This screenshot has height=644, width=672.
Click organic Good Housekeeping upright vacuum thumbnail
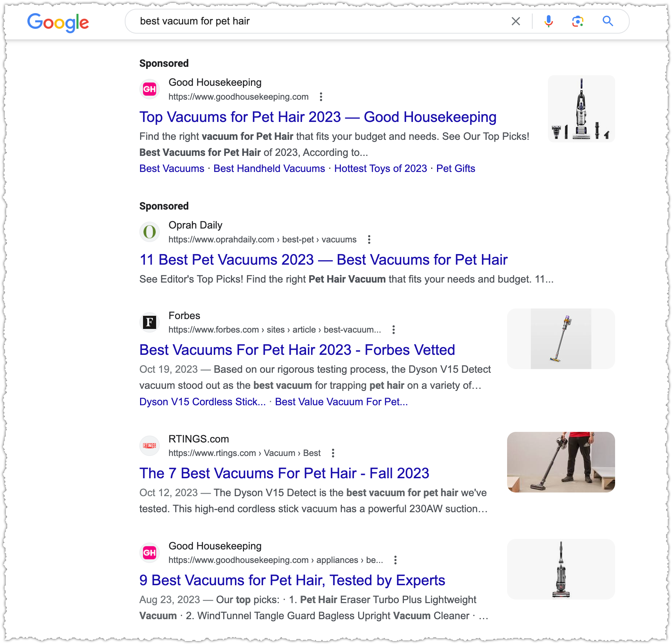pos(561,569)
